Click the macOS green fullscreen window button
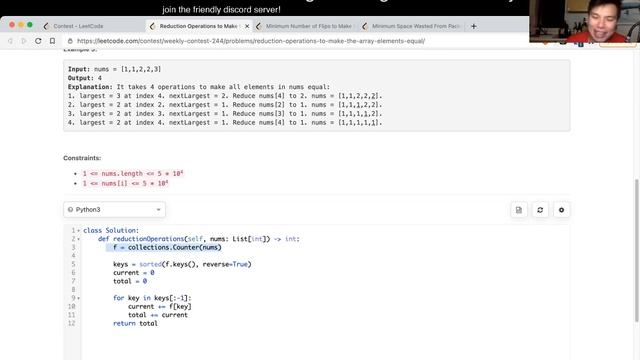 pos(30,25)
